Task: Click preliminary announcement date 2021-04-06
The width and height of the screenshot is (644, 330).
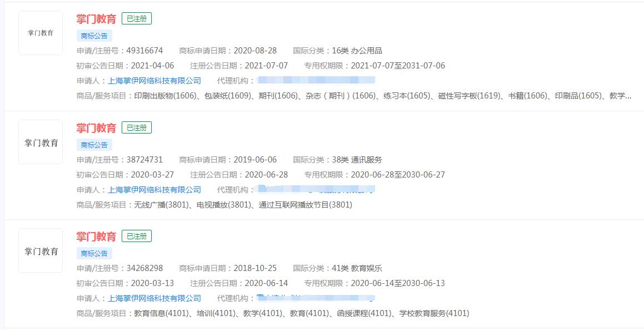Action: coord(152,66)
